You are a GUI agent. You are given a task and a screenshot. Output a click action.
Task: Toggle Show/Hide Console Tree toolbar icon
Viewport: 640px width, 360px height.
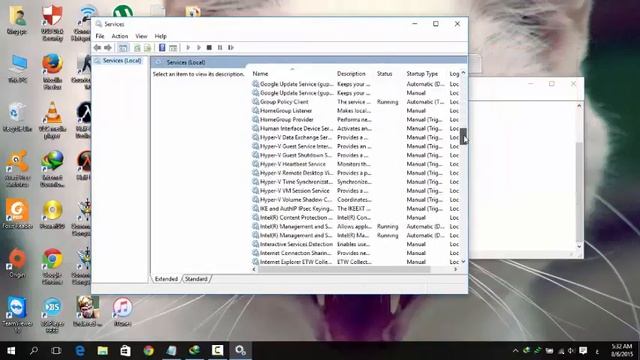[x=123, y=48]
